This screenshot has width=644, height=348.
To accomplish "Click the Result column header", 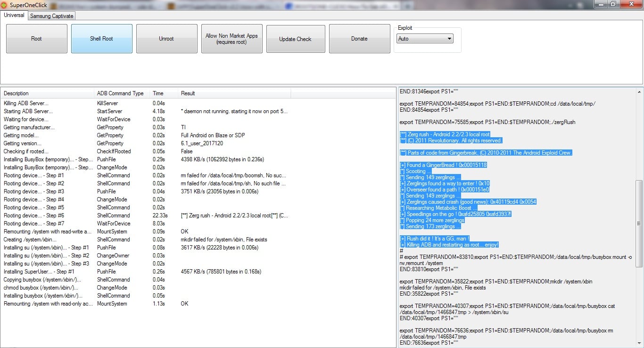I will [x=233, y=93].
